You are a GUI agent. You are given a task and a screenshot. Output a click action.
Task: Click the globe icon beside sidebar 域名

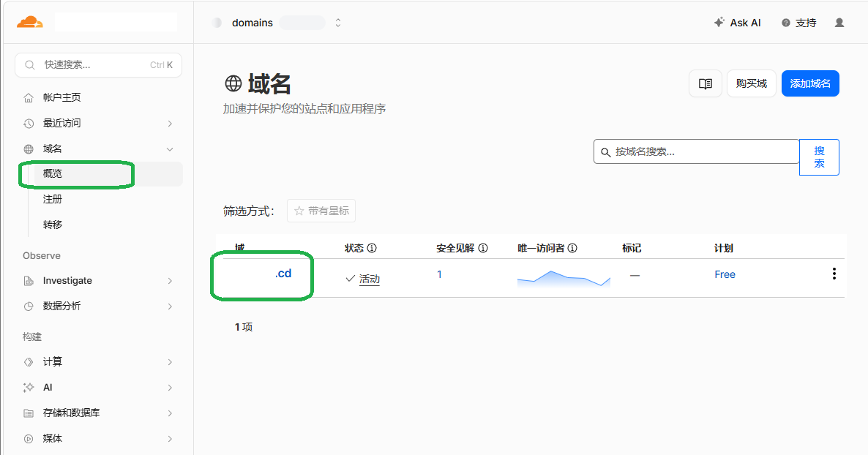click(29, 149)
